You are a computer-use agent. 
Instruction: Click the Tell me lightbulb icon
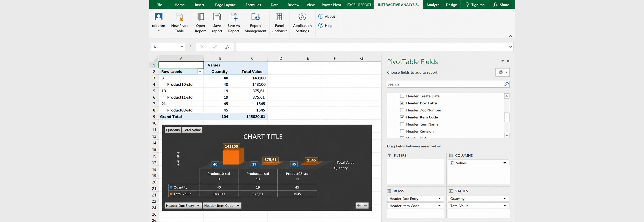point(467,5)
